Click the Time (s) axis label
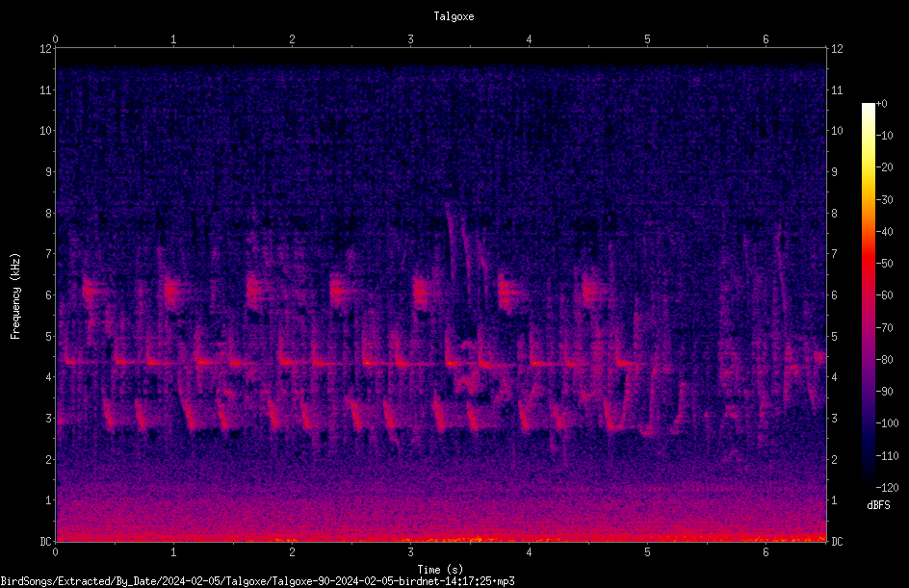This screenshot has width=909, height=588. click(x=440, y=570)
